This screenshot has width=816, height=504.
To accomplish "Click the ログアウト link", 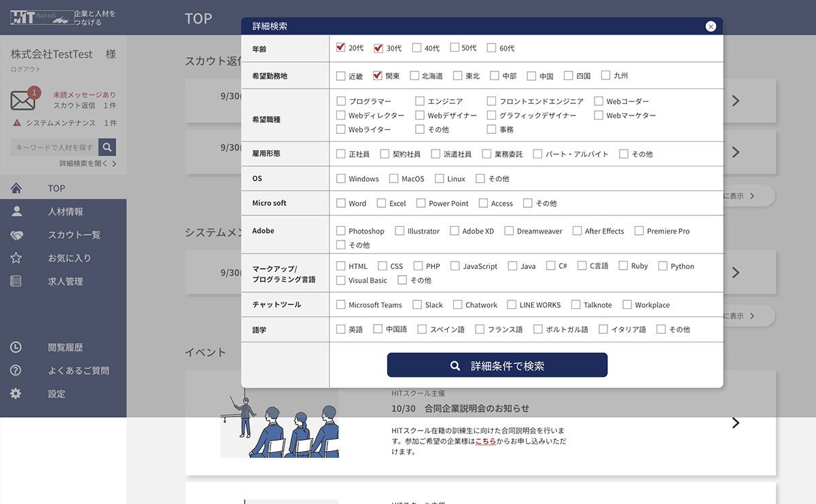I will pos(26,69).
